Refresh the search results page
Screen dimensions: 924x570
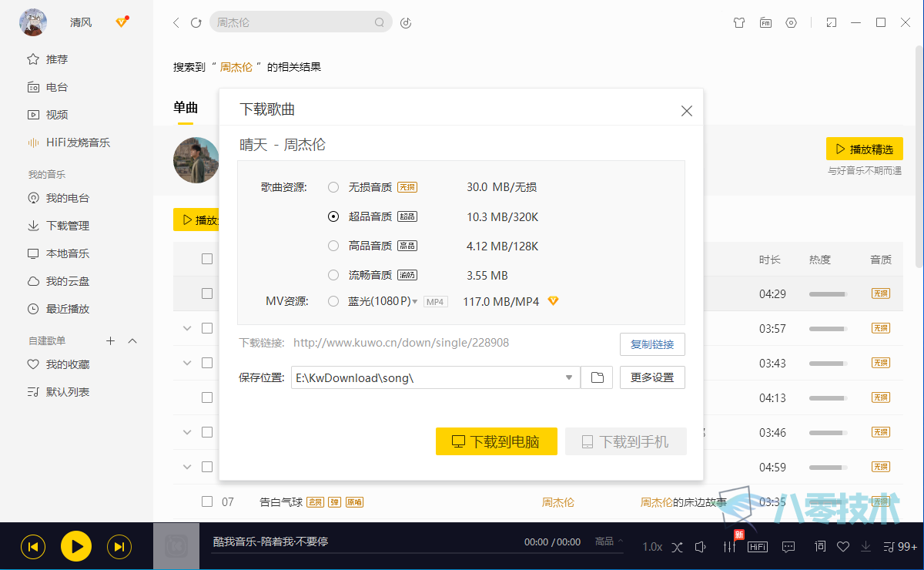(x=196, y=22)
